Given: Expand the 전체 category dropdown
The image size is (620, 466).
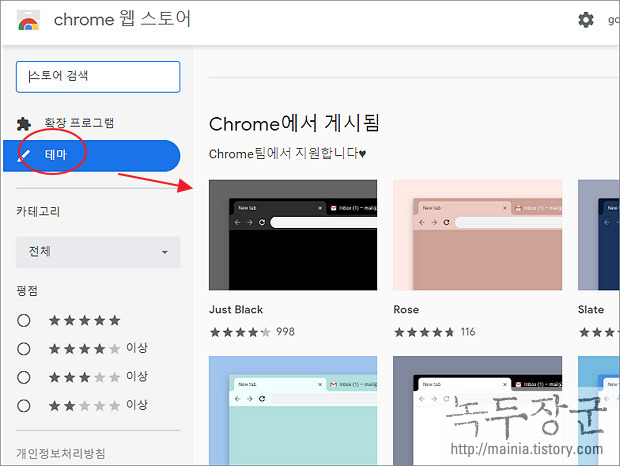Looking at the screenshot, I should pos(98,252).
